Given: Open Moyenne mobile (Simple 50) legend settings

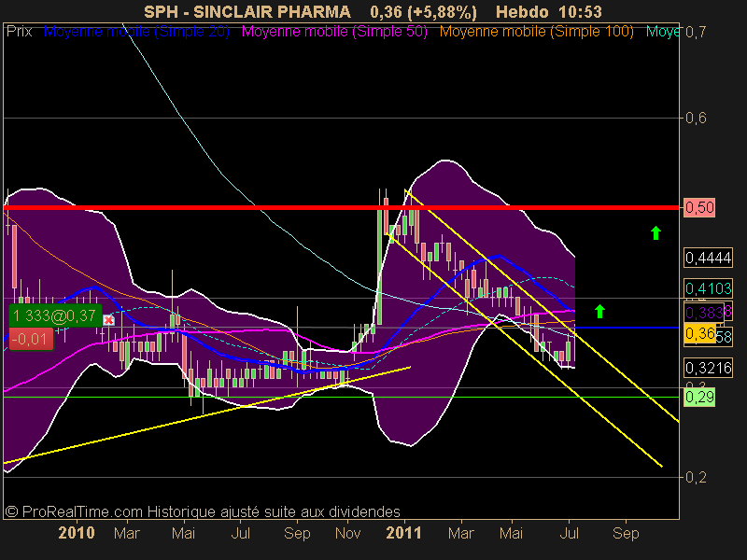Looking at the screenshot, I should [334, 32].
